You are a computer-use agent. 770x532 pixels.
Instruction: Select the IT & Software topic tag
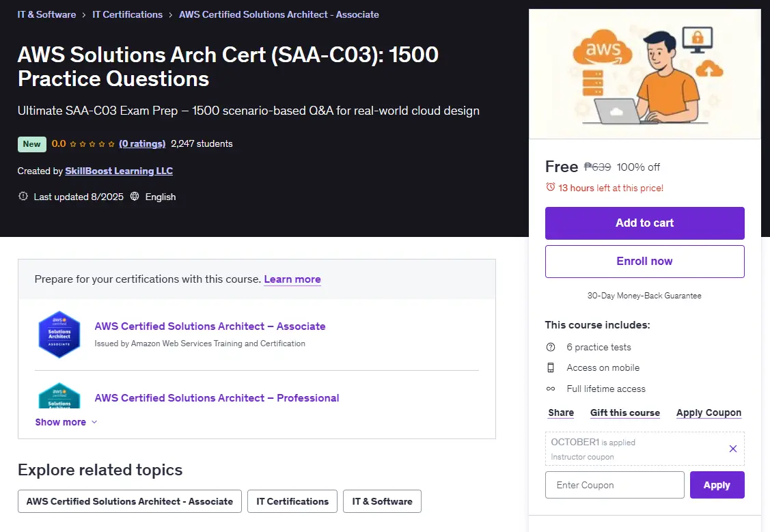click(x=382, y=501)
